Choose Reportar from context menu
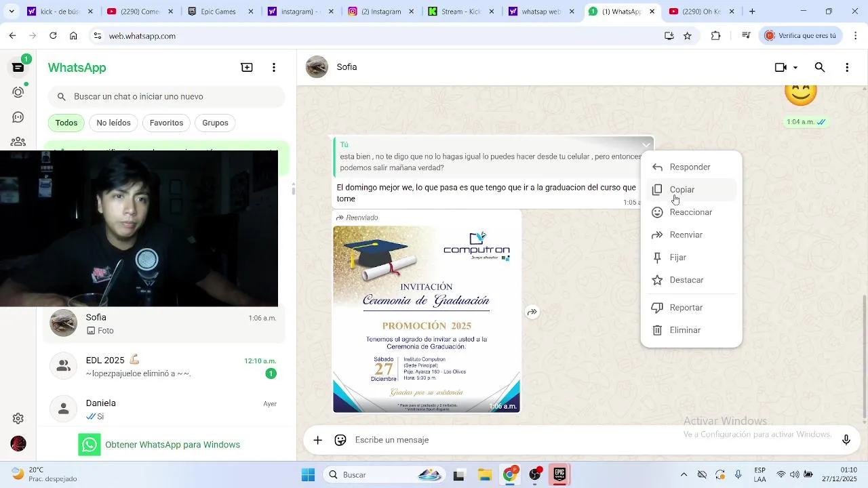 click(691, 308)
